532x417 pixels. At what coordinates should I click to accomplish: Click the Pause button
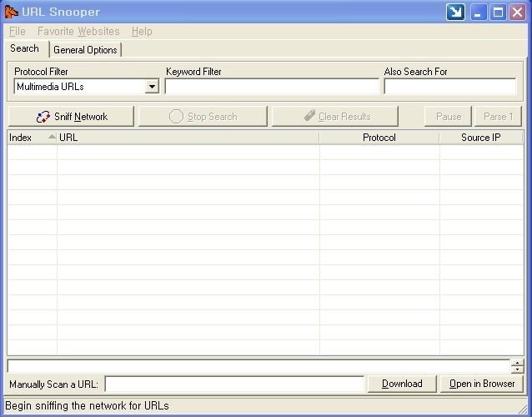(x=448, y=117)
